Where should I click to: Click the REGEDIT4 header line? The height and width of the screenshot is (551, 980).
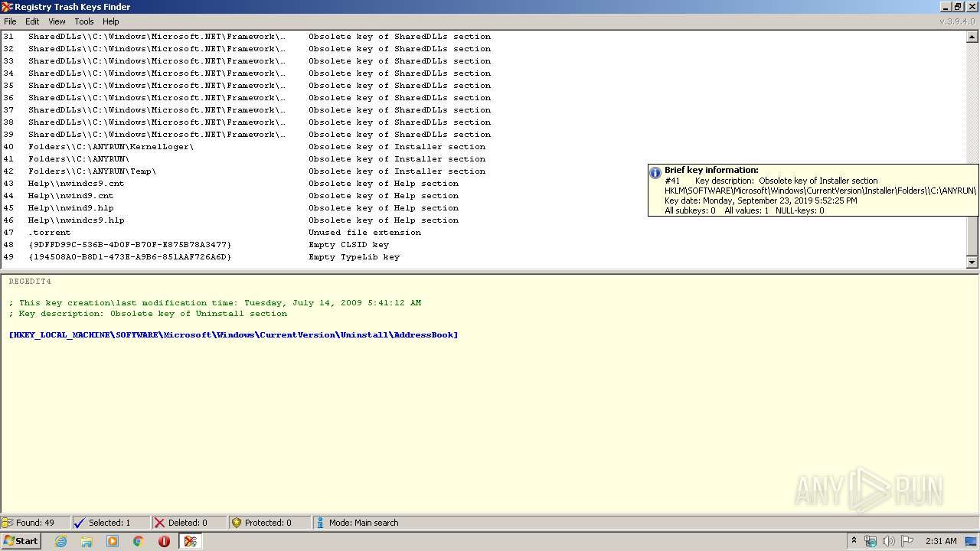coord(30,282)
